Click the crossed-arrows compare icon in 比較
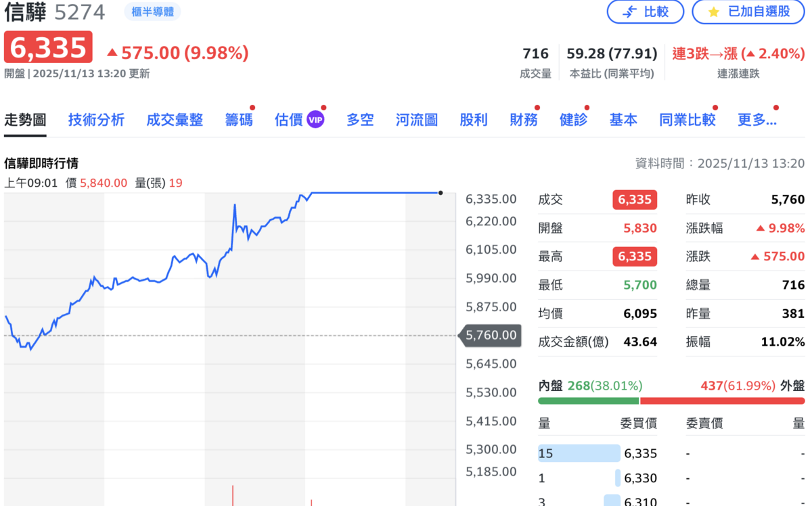This screenshot has width=812, height=506. pyautogui.click(x=631, y=12)
